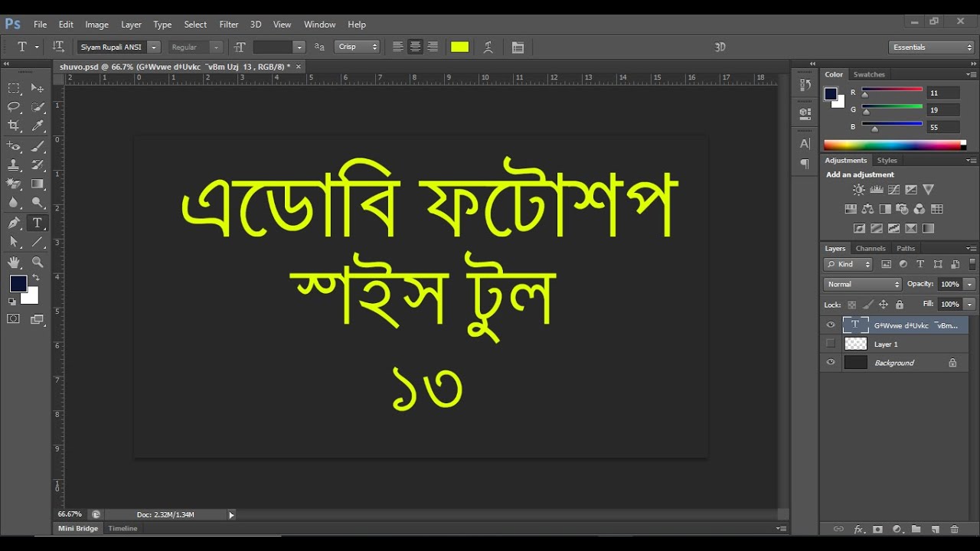980x551 pixels.
Task: Select the Clone Stamp tool
Action: (x=14, y=165)
